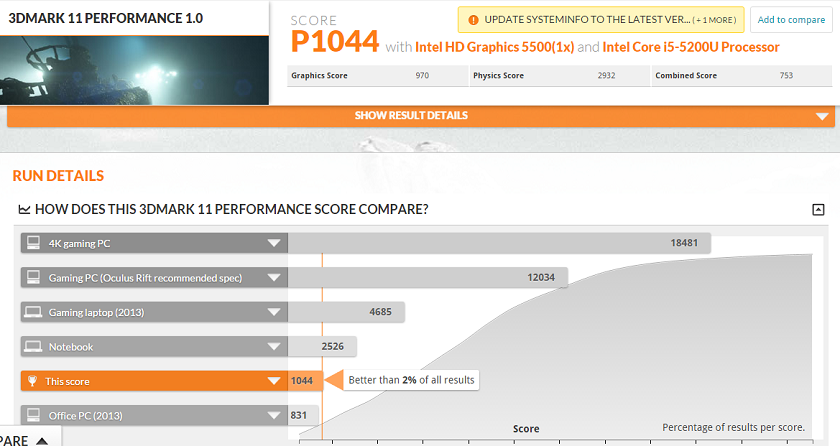Screen dimensions: 840x446
Task: Open the update SystemInfo warning banner
Action: [x=601, y=20]
